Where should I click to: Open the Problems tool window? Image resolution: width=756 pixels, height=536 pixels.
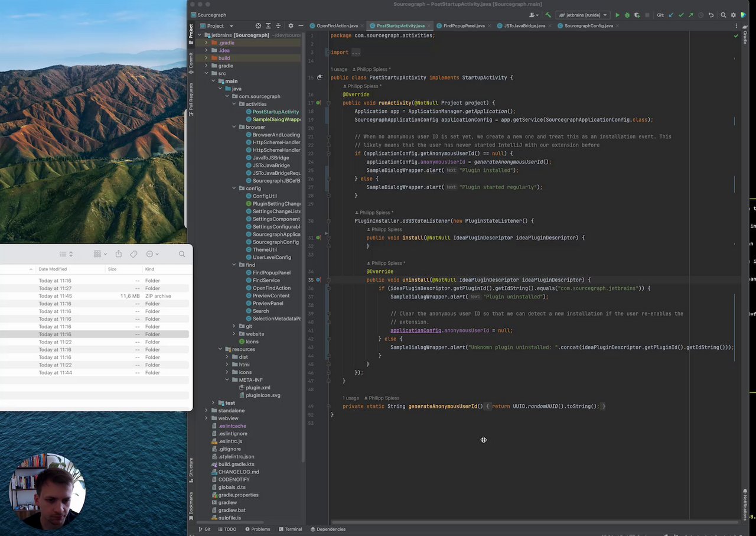click(x=257, y=529)
